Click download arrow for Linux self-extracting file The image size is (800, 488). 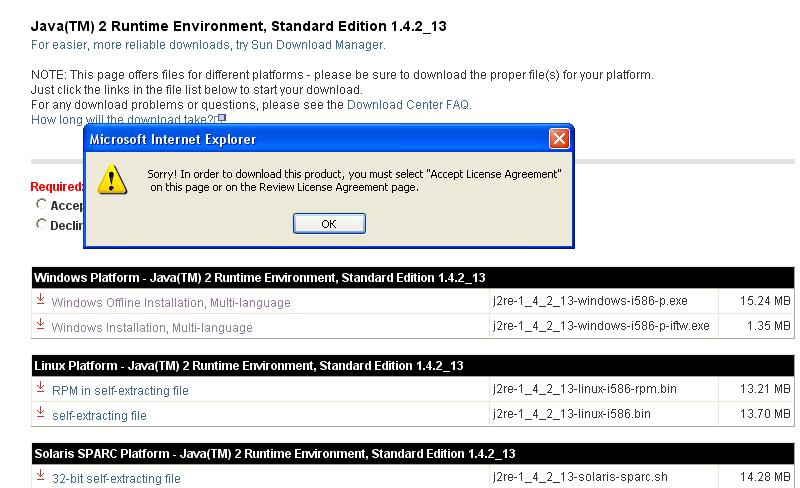pyautogui.click(x=41, y=413)
